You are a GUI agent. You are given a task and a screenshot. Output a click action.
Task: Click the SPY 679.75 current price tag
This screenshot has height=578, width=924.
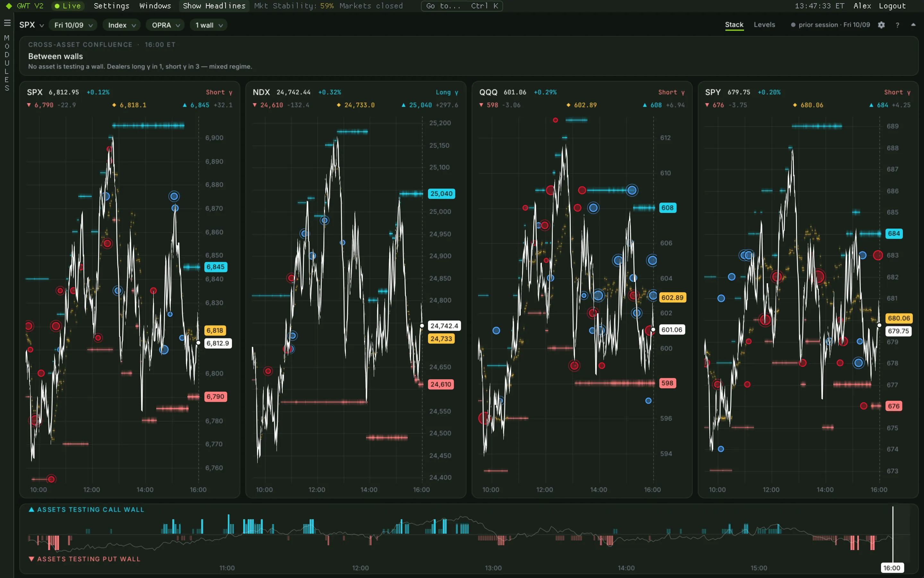898,331
